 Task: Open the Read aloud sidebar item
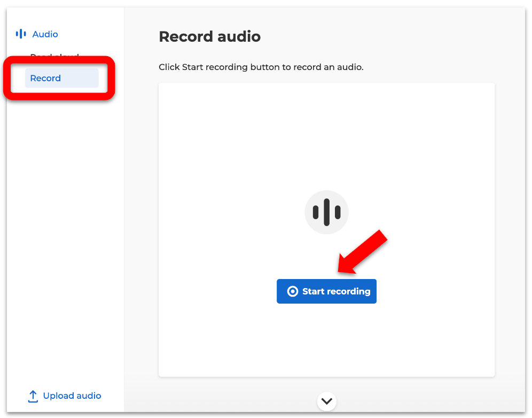coord(53,57)
